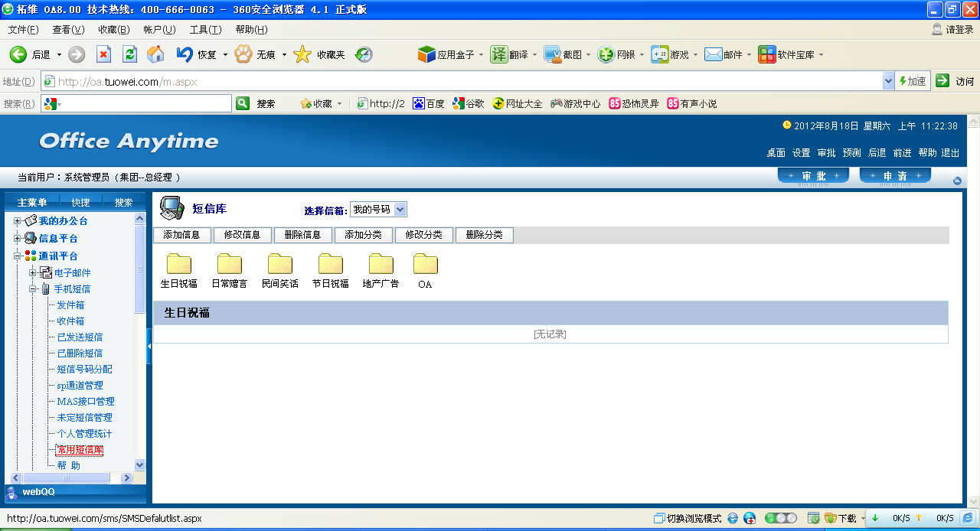Click the browser refresh icon

pyautogui.click(x=129, y=54)
